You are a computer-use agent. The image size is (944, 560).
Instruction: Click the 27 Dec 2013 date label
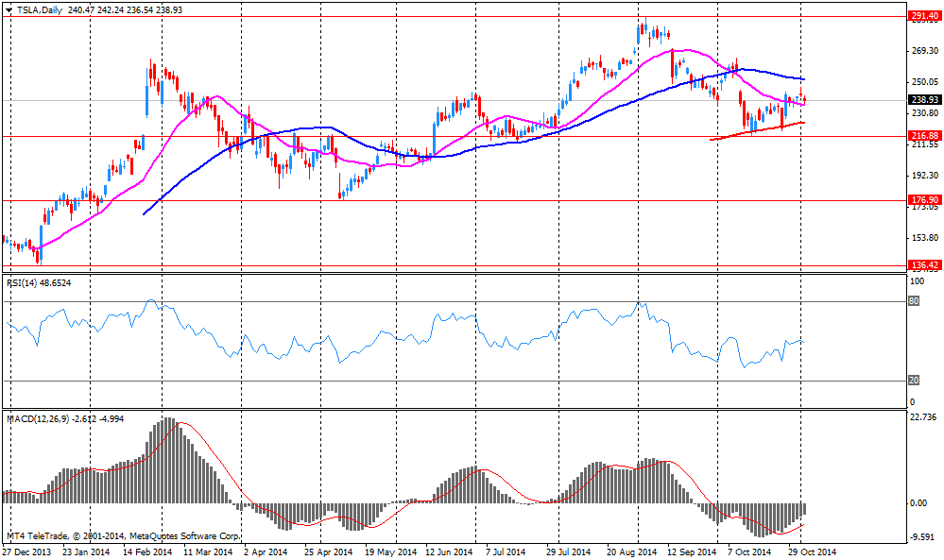[x=27, y=552]
